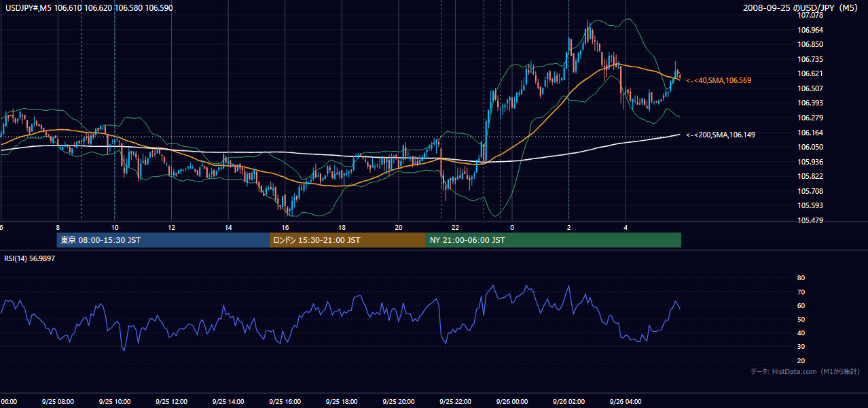The image size is (868, 408).
Task: Click hour tick 16 under price chart
Action: (x=285, y=227)
